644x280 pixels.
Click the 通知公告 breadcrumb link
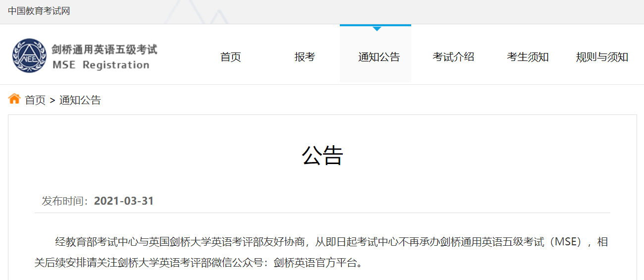[x=80, y=100]
